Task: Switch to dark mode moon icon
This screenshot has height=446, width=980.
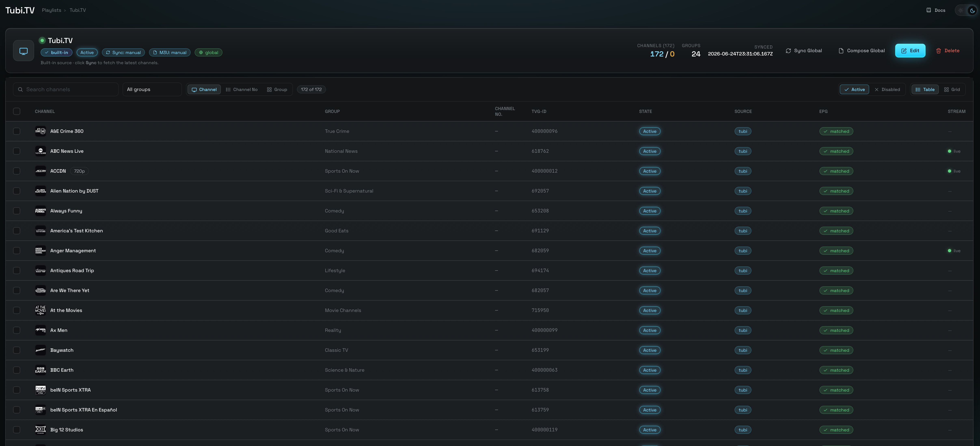Action: click(972, 10)
